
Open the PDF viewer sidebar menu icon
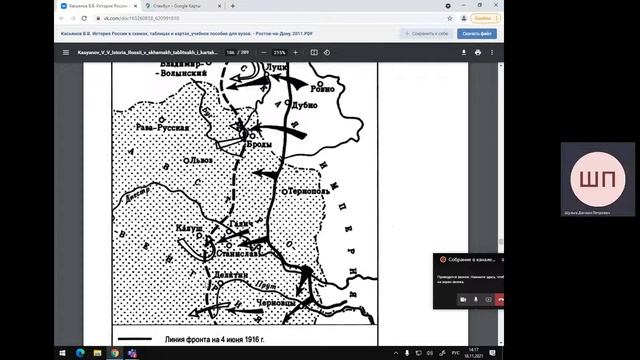click(x=66, y=53)
